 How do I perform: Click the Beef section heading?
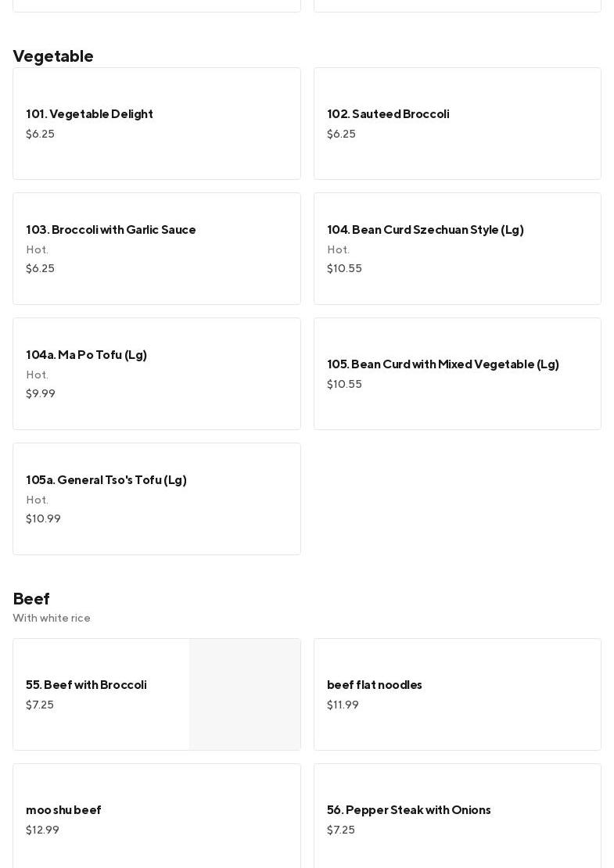31,599
